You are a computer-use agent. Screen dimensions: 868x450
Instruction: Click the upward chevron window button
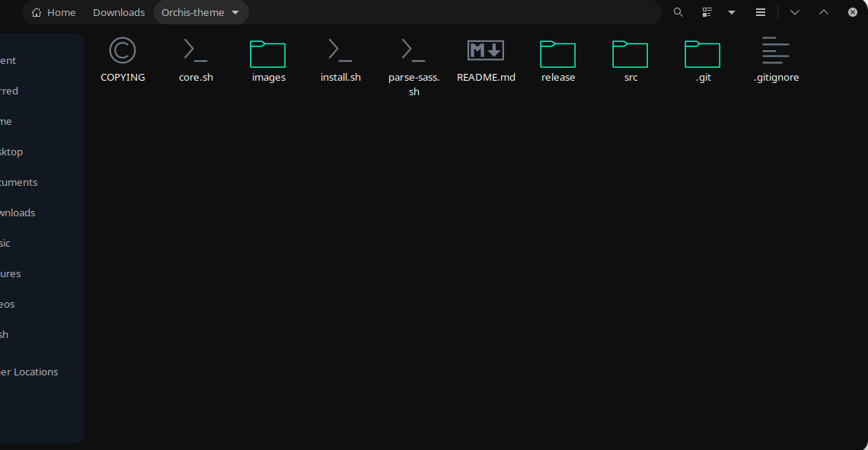coord(824,12)
